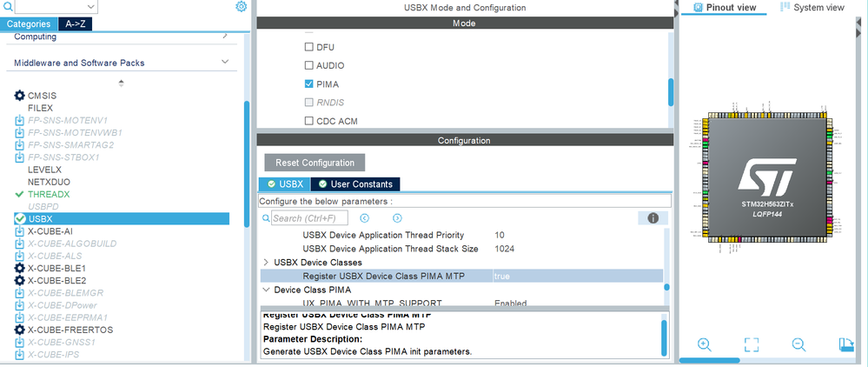Screen dimensions: 868x367
Task: Switch to the Categories tab
Action: 29,23
